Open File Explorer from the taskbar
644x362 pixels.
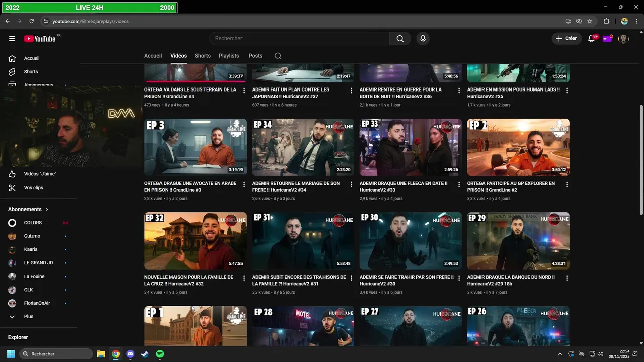(101, 354)
